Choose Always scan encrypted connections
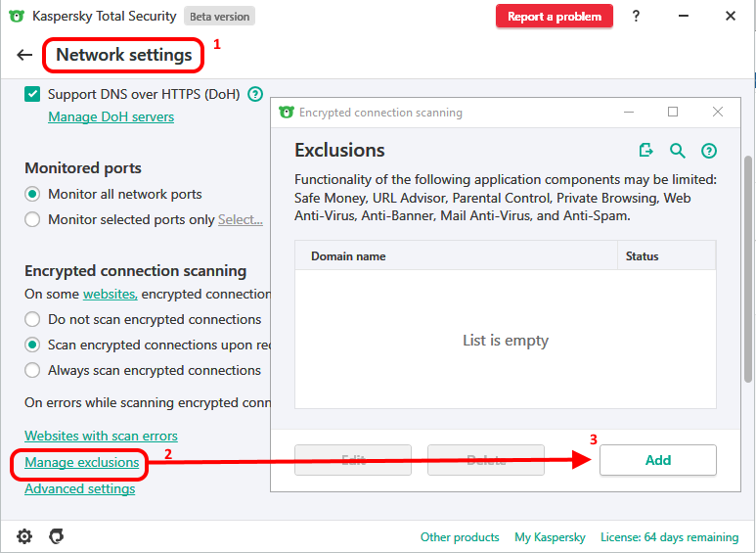Viewport: 756px width, 553px height. 32,371
